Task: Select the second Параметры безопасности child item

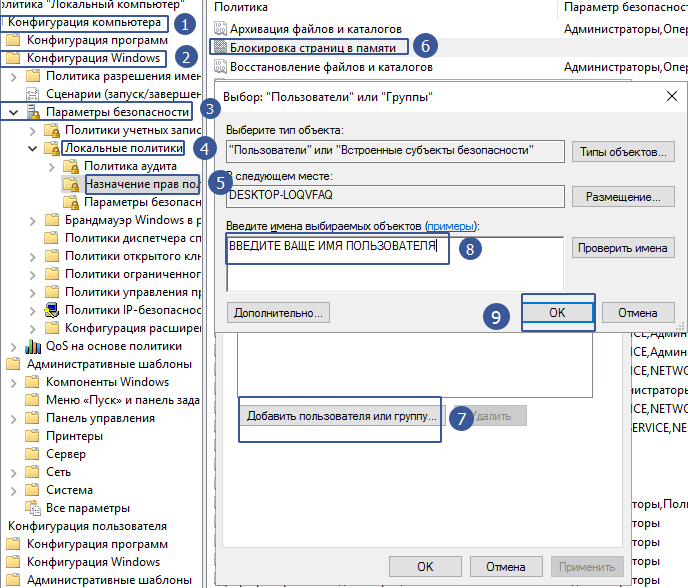Action: [143, 202]
